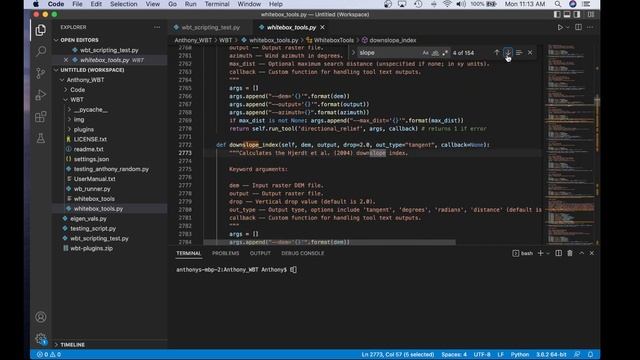Open Explorer Views and More Actions ellipsis
Image resolution: width=640 pixels, height=360 pixels.
[x=157, y=27]
